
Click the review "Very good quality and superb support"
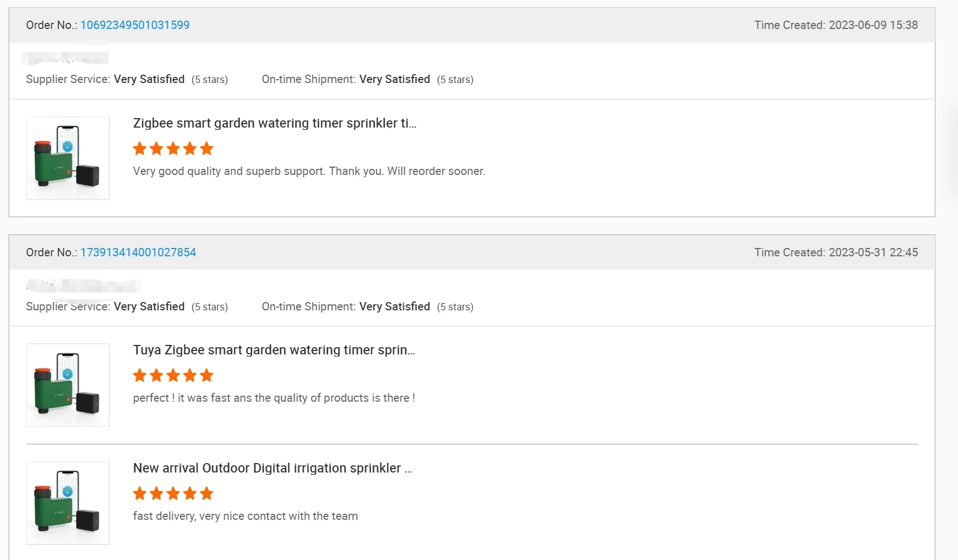pos(309,171)
